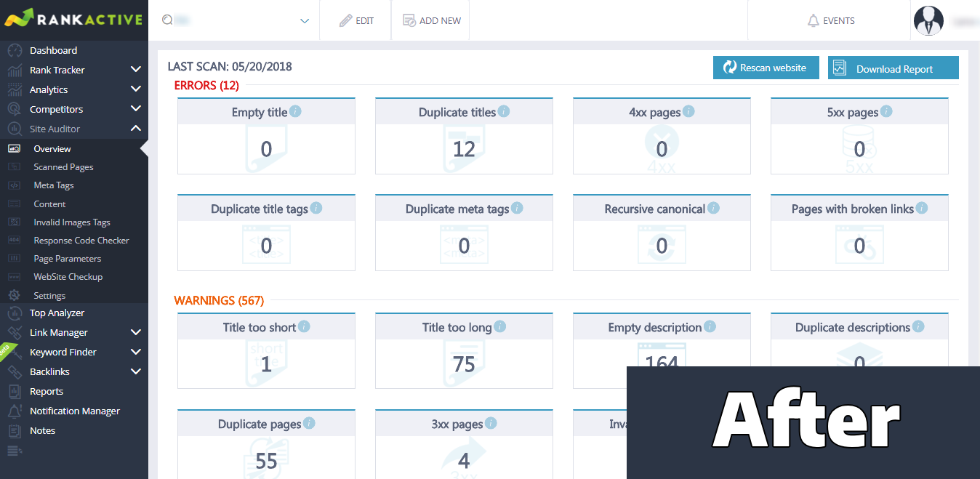The height and width of the screenshot is (479, 980).
Task: Expand the Backlinks submenu chevron
Action: [x=135, y=371]
